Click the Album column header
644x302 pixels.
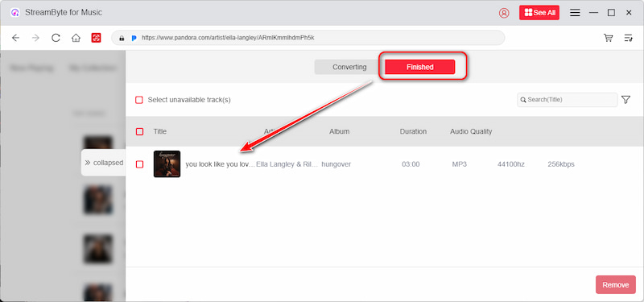point(339,131)
